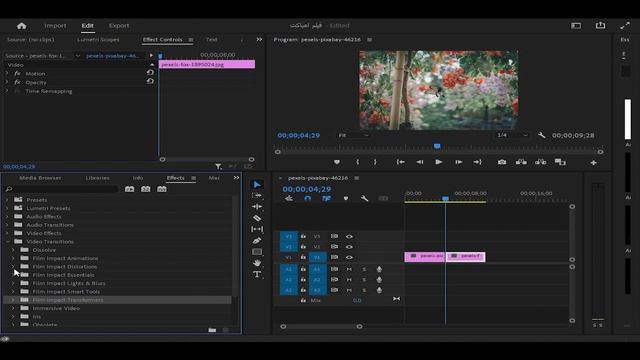Toggle lock on track V3
The height and width of the screenshot is (360, 640).
click(x=303, y=236)
